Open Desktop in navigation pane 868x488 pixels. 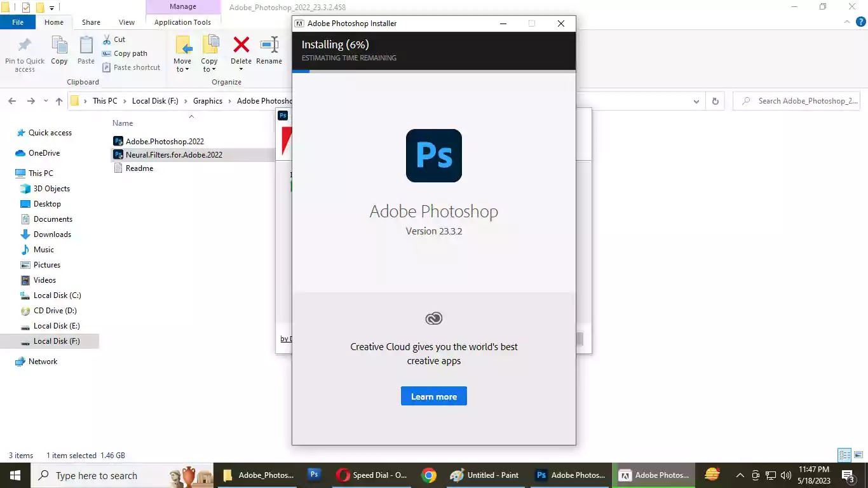point(47,204)
